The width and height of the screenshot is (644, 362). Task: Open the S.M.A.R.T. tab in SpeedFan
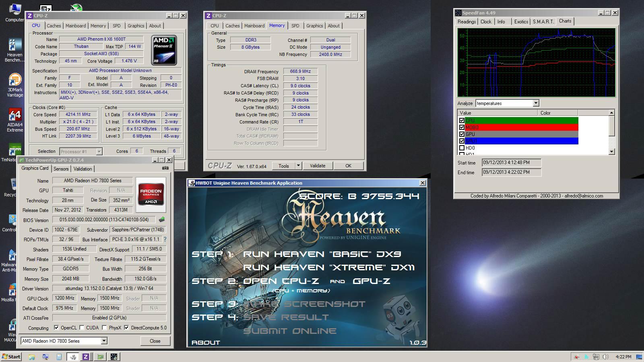(543, 22)
